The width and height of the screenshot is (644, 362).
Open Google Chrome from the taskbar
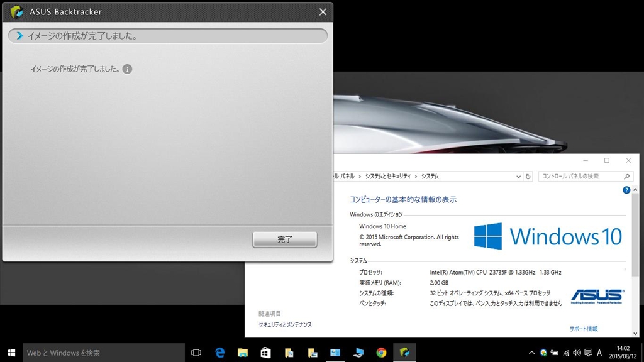381,353
